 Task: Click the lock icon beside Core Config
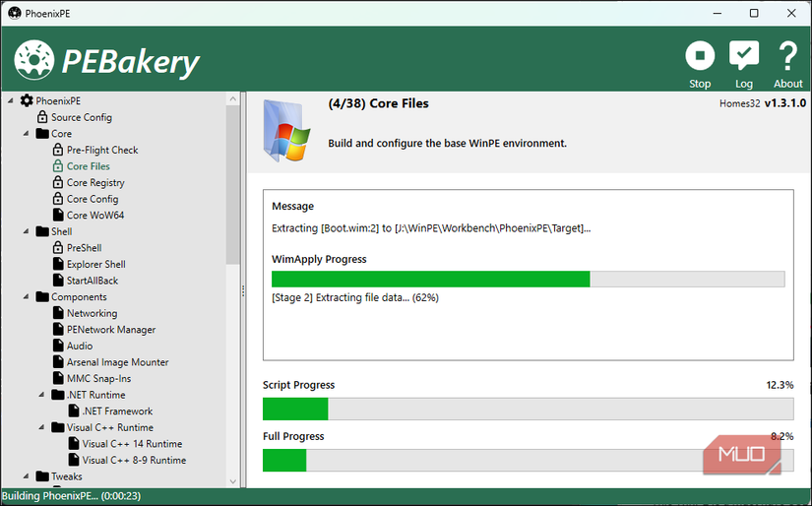pos(58,199)
